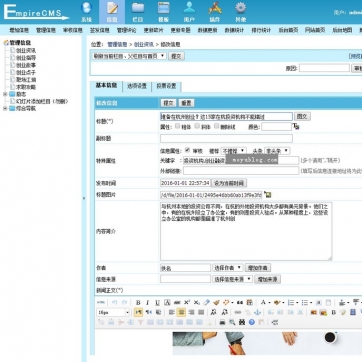Open 后台首页 in the sub menu
362x362 pixels.
(x=288, y=30)
